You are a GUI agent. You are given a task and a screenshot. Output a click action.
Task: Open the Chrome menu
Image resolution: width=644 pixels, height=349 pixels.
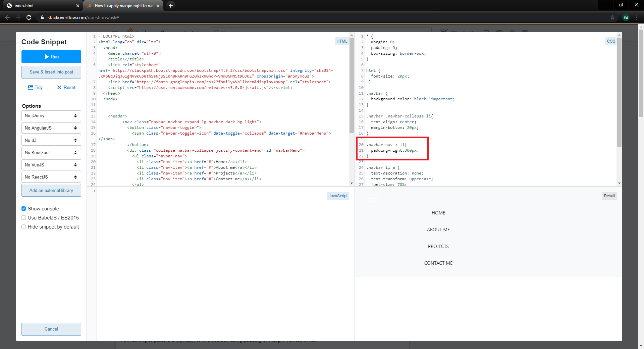[637, 17]
